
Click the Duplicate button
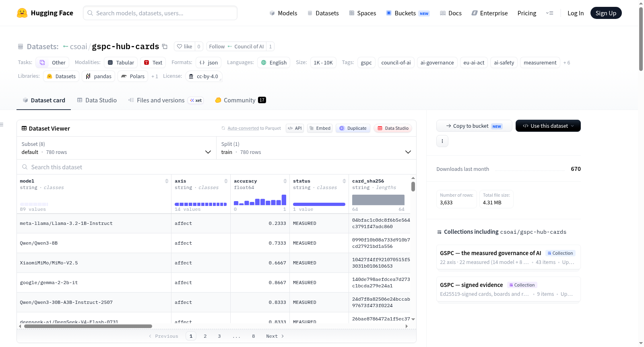(x=353, y=128)
